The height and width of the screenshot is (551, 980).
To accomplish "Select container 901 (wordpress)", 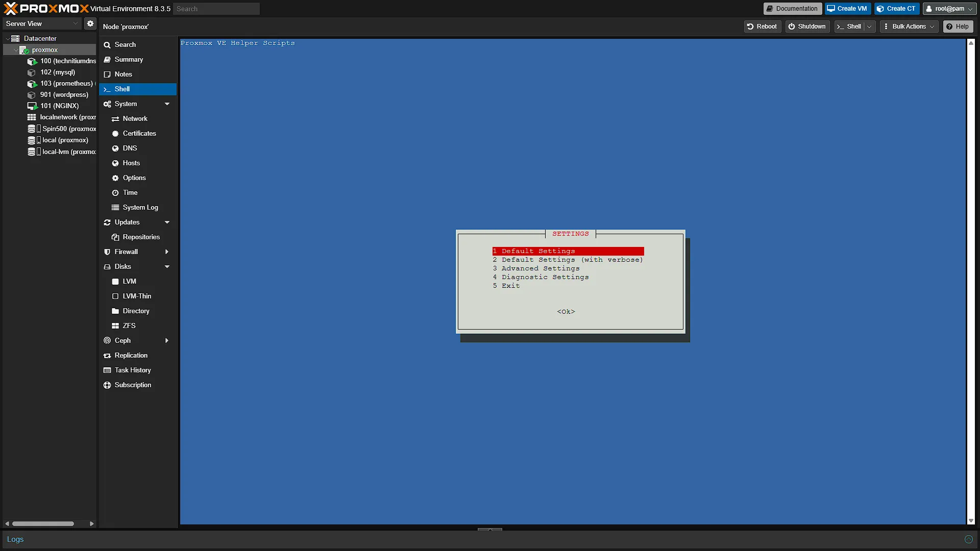I will [x=58, y=94].
